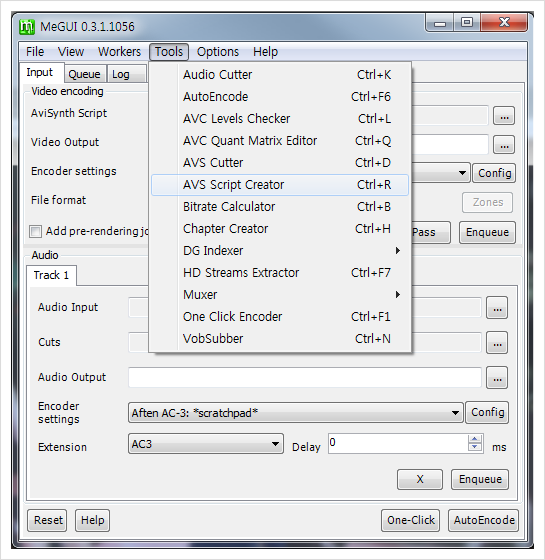Choose AutoEncode menu entry
The width and height of the screenshot is (545, 560).
(280, 97)
